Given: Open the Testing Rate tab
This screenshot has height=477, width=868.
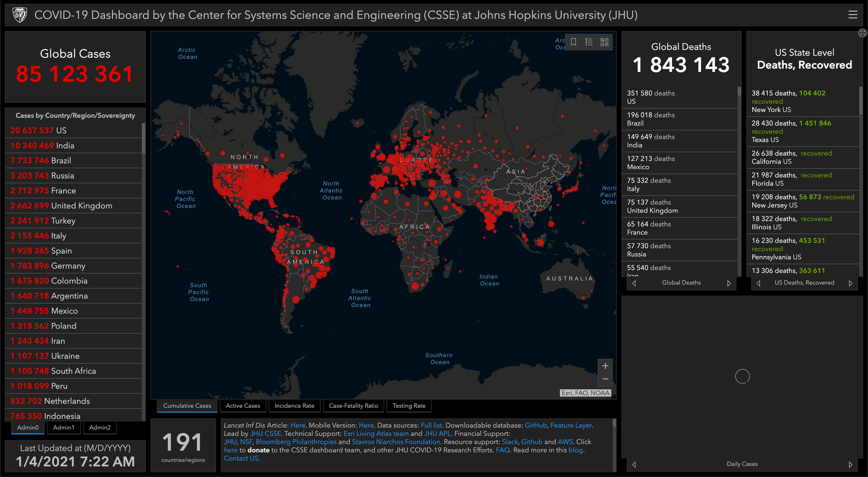Looking at the screenshot, I should (x=408, y=406).
